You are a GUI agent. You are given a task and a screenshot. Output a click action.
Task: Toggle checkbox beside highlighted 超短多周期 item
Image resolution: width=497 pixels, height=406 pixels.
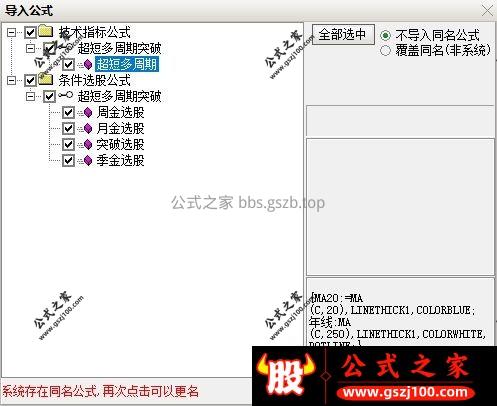click(x=68, y=64)
